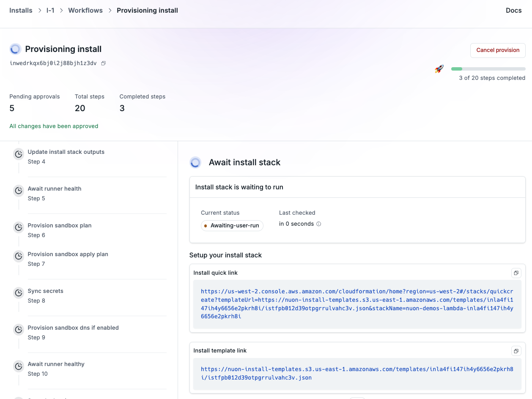This screenshot has width=532, height=399.
Task: Click the 'Setup your install stack' heading
Action: 225,255
